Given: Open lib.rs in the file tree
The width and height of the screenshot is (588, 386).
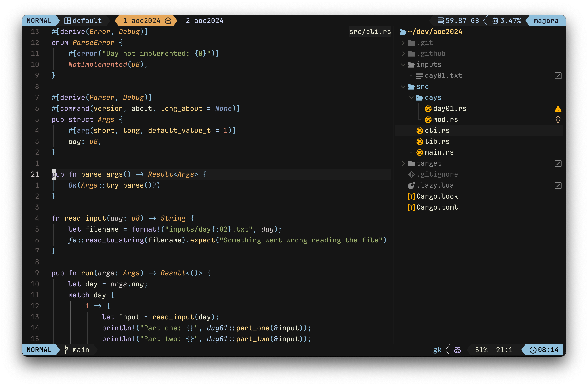Looking at the screenshot, I should [x=437, y=142].
